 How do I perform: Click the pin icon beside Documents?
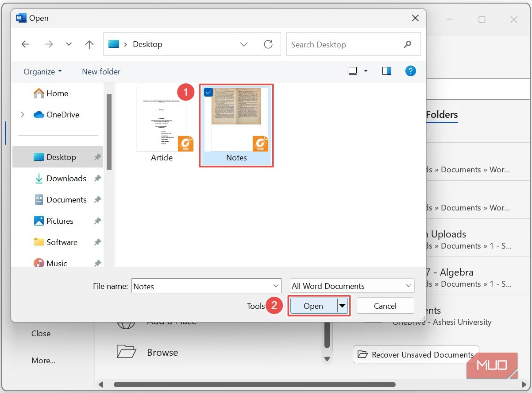pos(97,199)
